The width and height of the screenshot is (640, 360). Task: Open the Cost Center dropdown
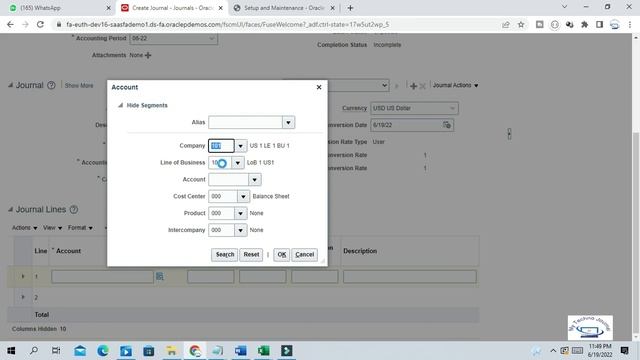pyautogui.click(x=243, y=196)
